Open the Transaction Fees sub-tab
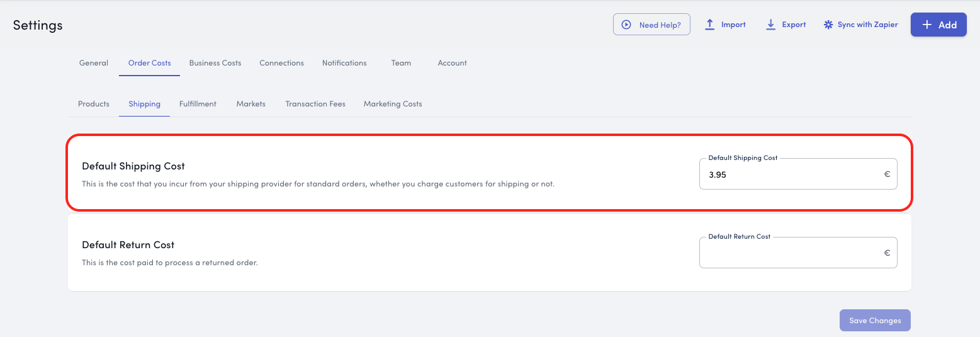 tap(315, 104)
